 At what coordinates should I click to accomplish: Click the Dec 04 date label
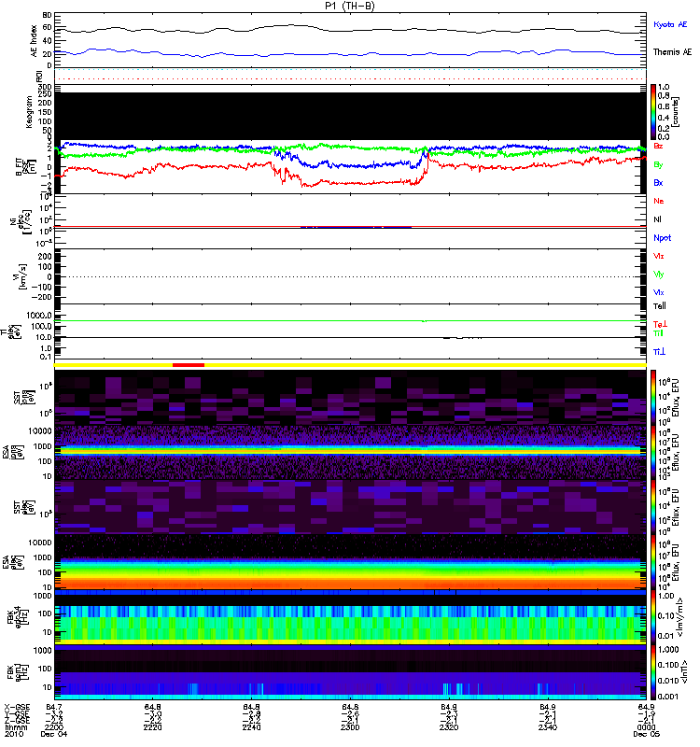click(x=54, y=734)
